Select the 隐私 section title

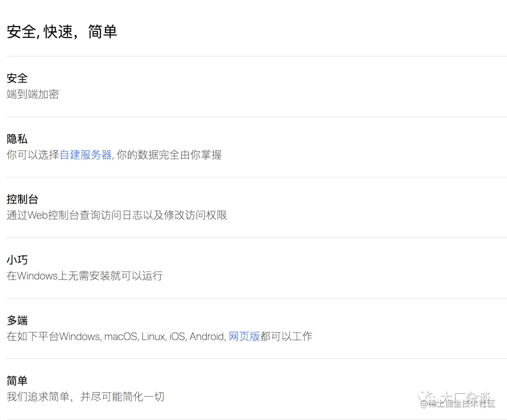tap(17, 139)
